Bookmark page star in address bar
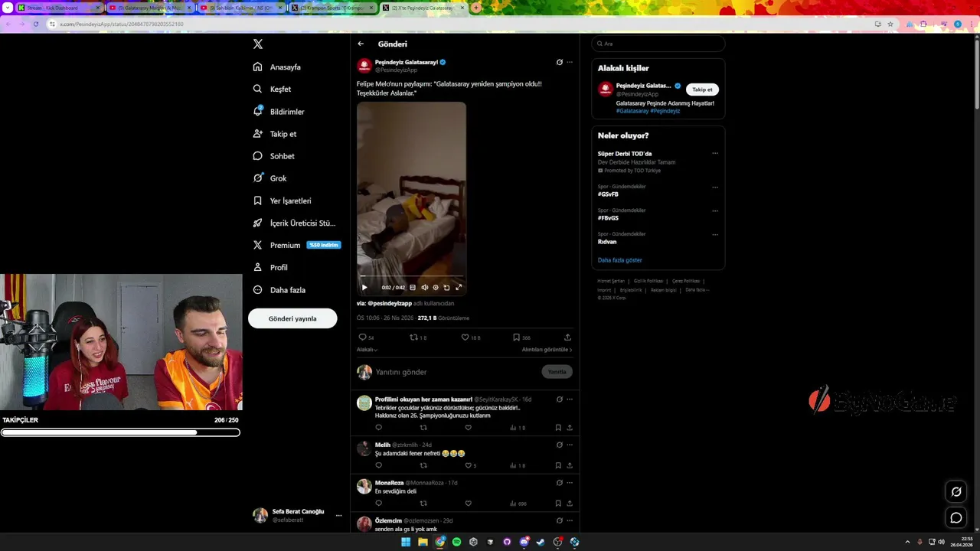This screenshot has width=980, height=551. pyautogui.click(x=890, y=24)
